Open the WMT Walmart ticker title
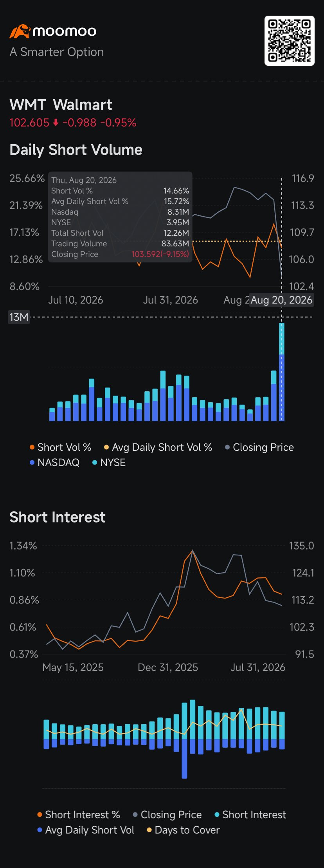 coord(61,105)
